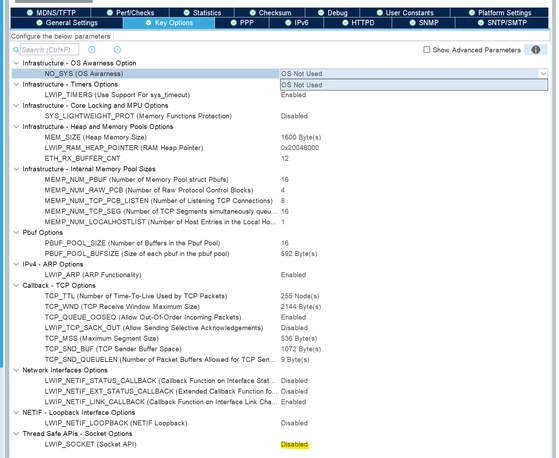Collapse Infrastructure - Timers Options section
The image size is (559, 458).
tap(16, 84)
